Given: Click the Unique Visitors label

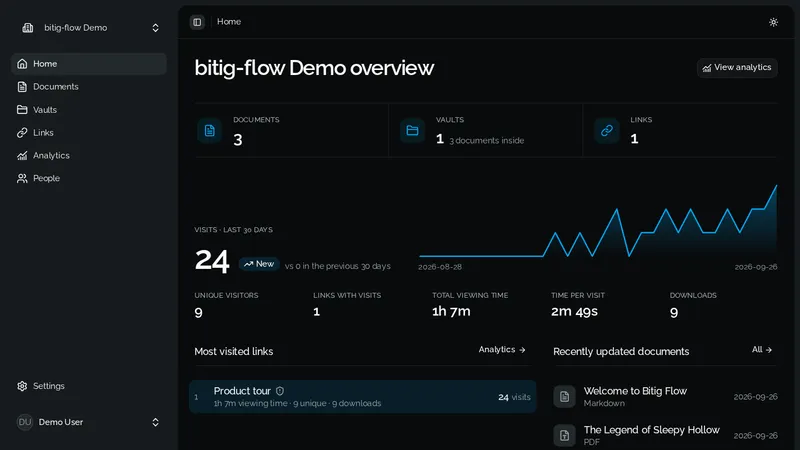Looking at the screenshot, I should click(226, 295).
